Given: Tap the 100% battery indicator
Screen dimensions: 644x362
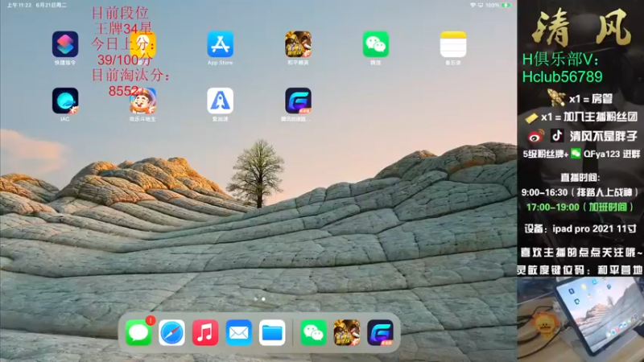Looking at the screenshot, I should (498, 5).
